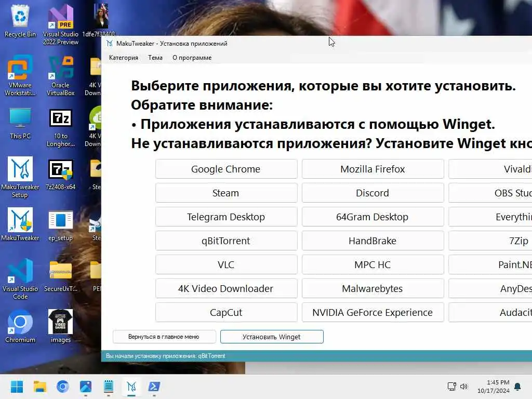Screen dimensions: 532x399
Task: Open the volume tray icon
Action: (x=464, y=387)
